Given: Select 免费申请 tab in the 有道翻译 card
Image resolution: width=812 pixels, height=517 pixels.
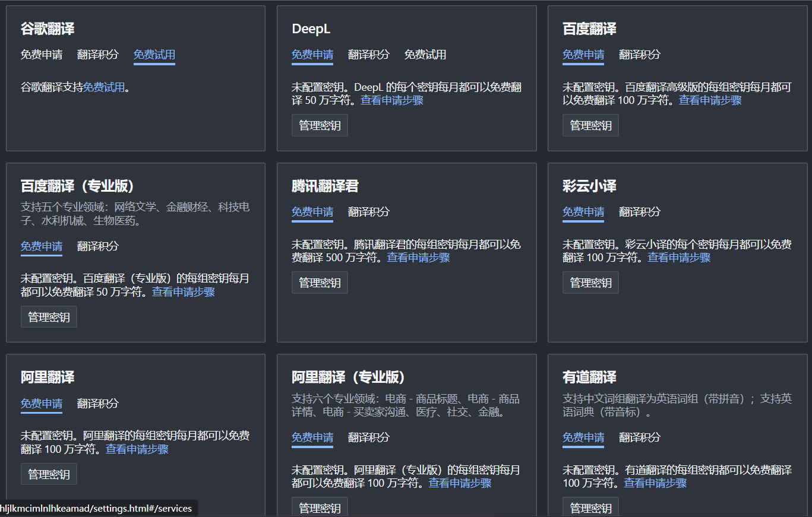Looking at the screenshot, I should [x=583, y=437].
